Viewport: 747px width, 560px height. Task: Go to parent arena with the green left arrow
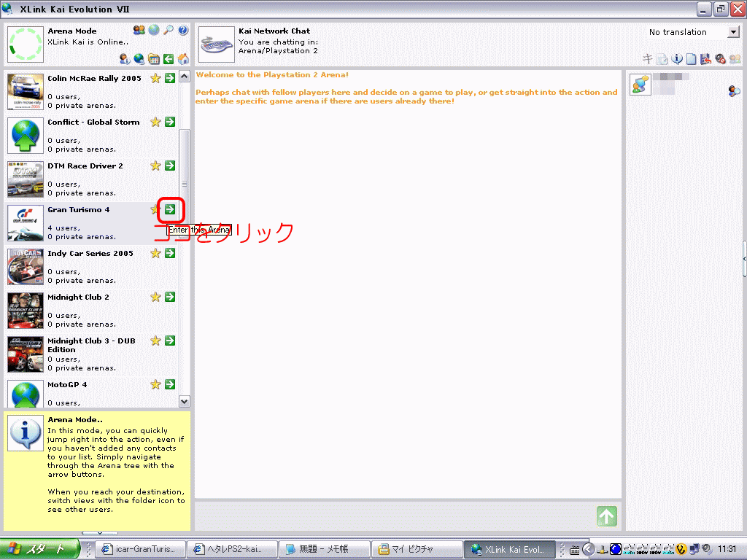click(169, 59)
